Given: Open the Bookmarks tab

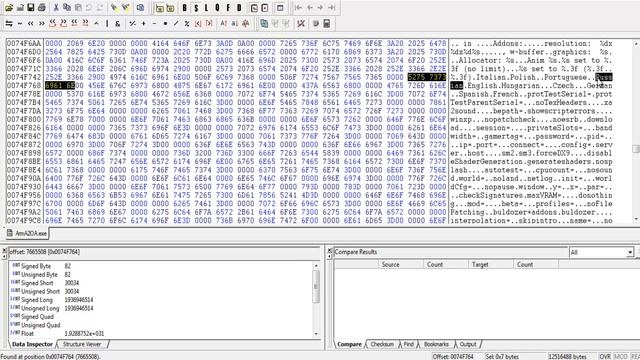Looking at the screenshot, I should 436,344.
